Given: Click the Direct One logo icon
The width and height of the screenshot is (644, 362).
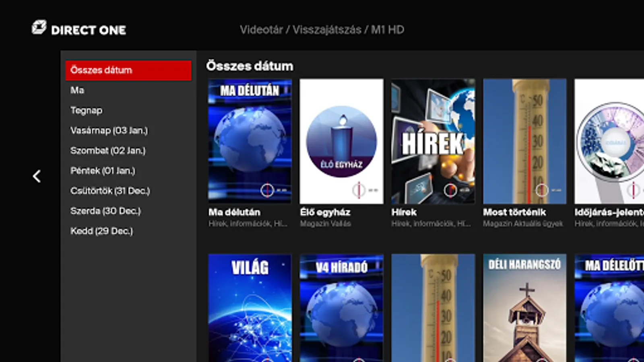Looking at the screenshot, I should [39, 27].
